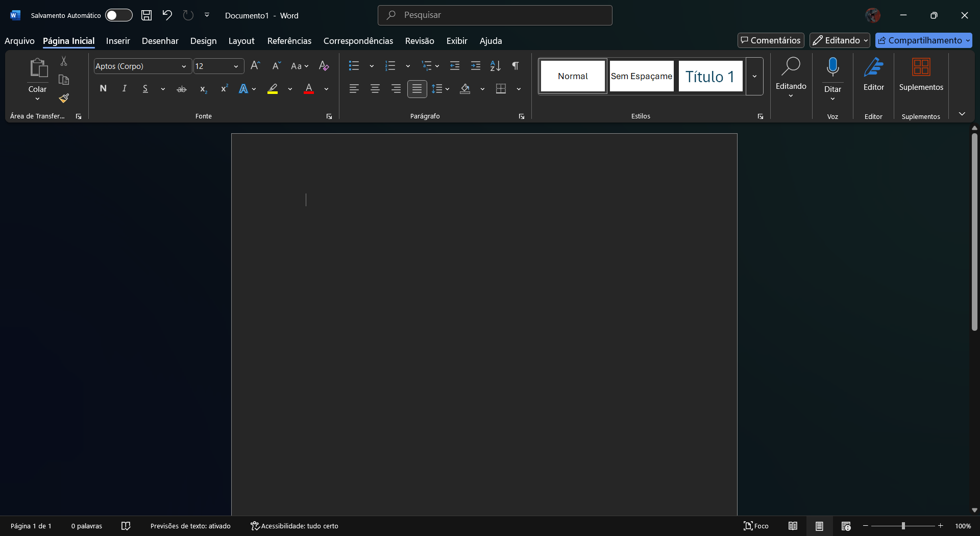
Task: Open line spacing options
Action: tap(440, 89)
